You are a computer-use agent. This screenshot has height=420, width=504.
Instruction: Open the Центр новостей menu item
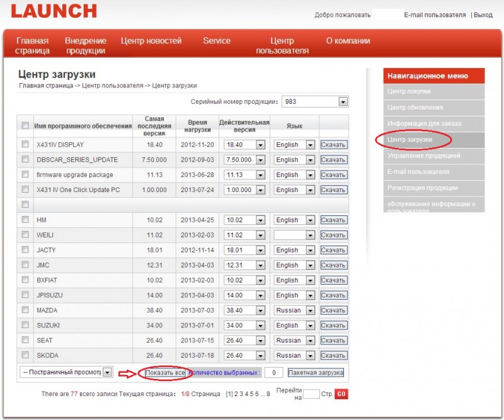point(151,41)
